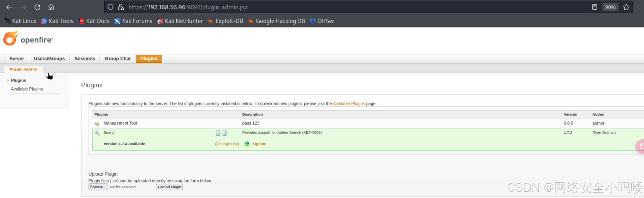This screenshot has height=198, width=644.
Task: Open Available Plugins in the sidebar
Action: (x=27, y=89)
